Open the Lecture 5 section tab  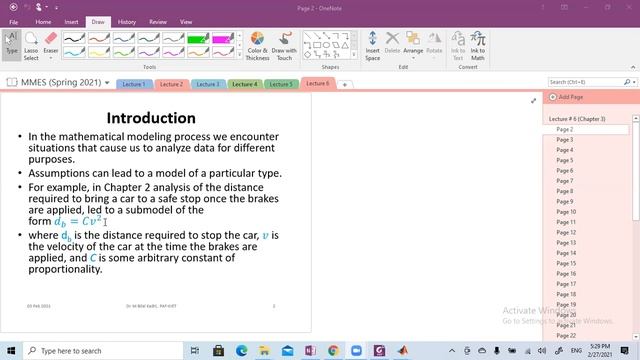tap(281, 84)
